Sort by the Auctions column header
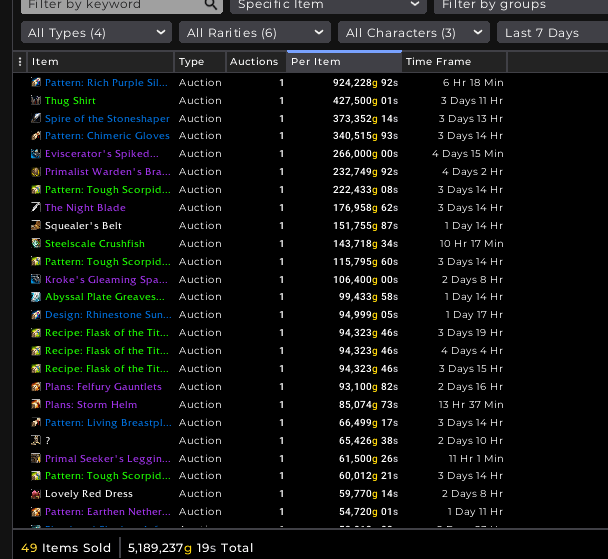The height and width of the screenshot is (559, 608). point(254,62)
